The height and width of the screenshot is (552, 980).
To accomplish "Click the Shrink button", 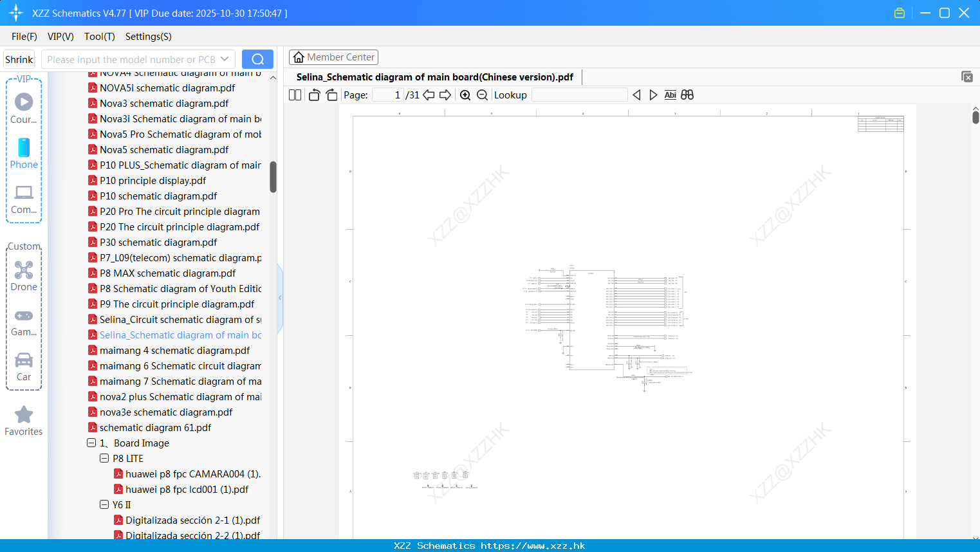I will click(19, 59).
